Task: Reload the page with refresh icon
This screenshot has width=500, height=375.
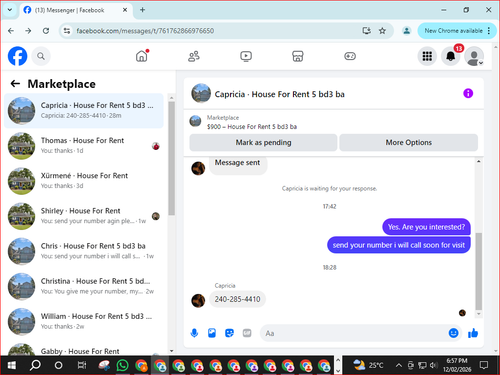Action: tap(46, 31)
